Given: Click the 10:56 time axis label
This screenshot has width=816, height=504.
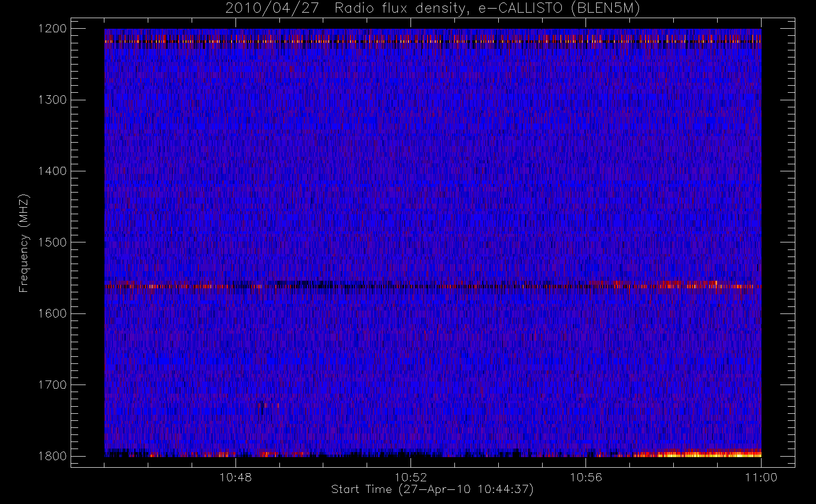Looking at the screenshot, I should click(586, 477).
